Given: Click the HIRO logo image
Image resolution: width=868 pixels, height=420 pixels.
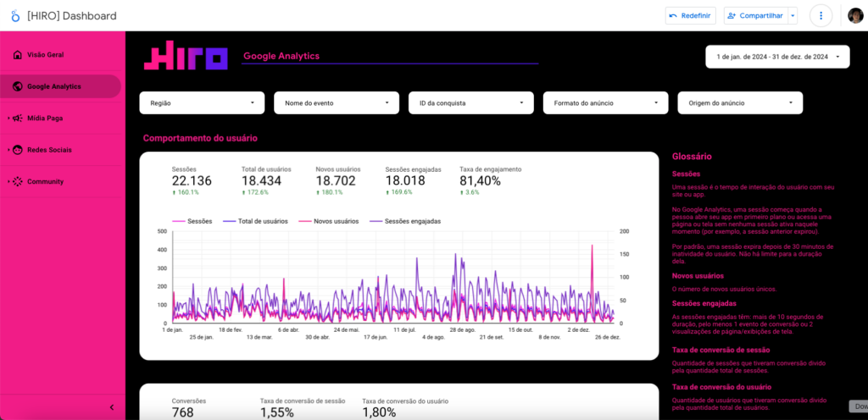Looking at the screenshot, I should point(186,55).
